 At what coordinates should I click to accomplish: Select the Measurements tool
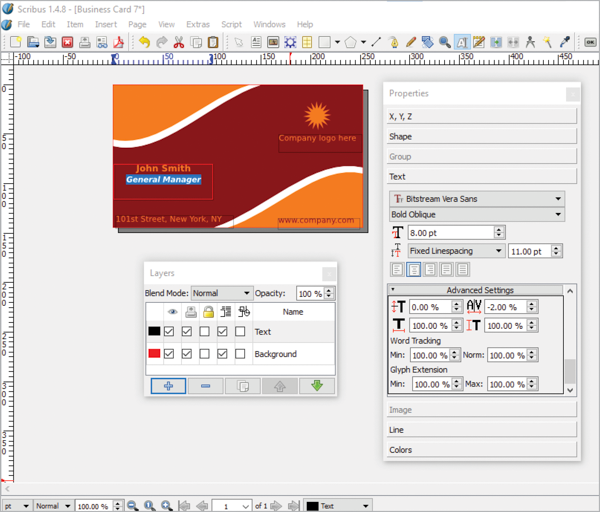(530, 42)
